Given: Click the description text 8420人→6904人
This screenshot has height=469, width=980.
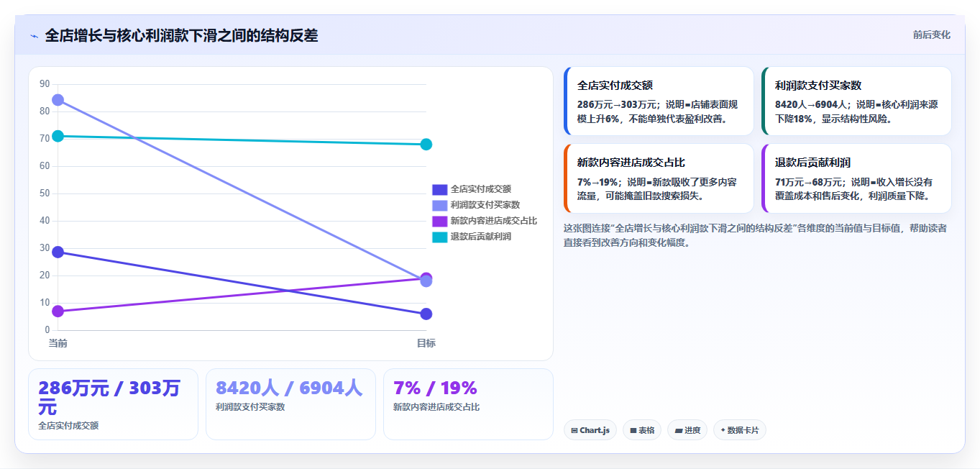Looking at the screenshot, I should point(811,105).
